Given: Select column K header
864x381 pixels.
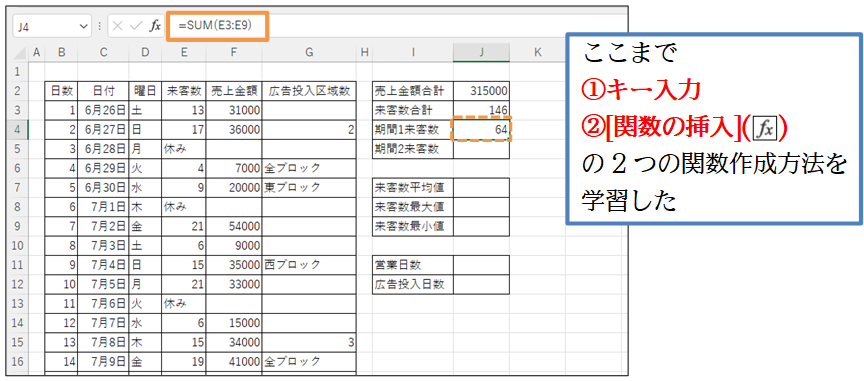Looking at the screenshot, I should pos(537,53).
